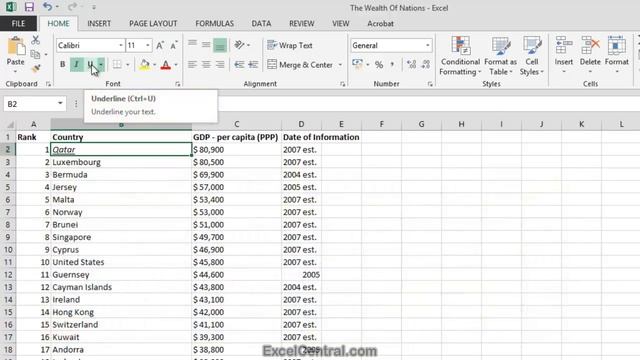The width and height of the screenshot is (640, 360).
Task: Open the Acrobat tab
Action: point(380,24)
